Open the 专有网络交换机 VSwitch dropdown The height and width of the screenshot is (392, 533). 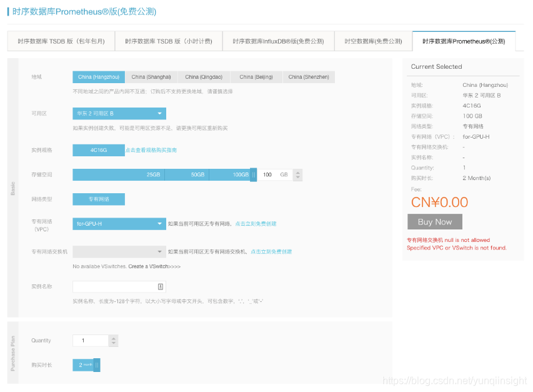119,251
